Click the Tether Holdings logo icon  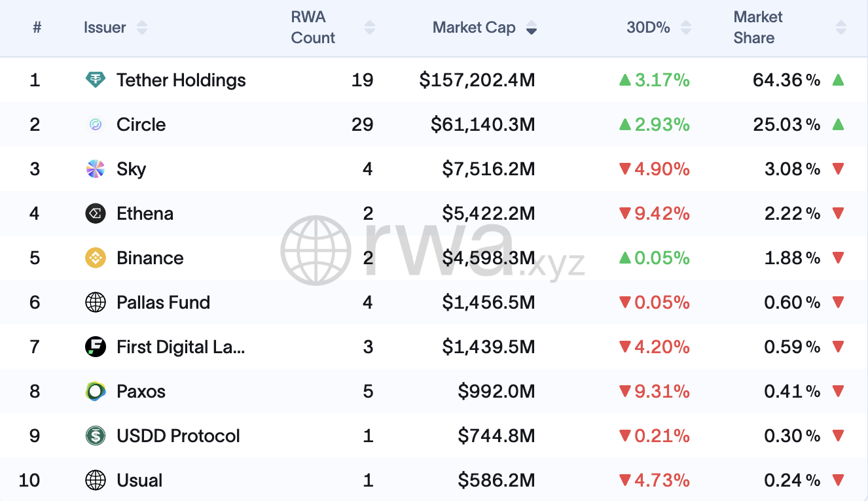click(x=96, y=80)
